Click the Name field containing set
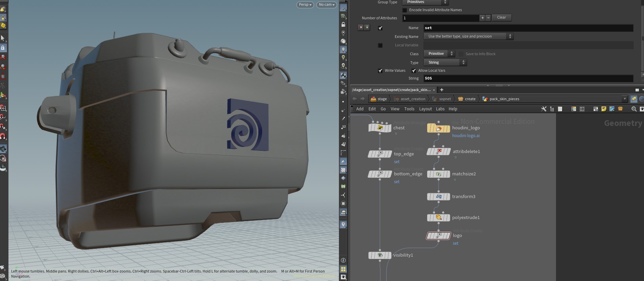644x281 pixels. (528, 28)
